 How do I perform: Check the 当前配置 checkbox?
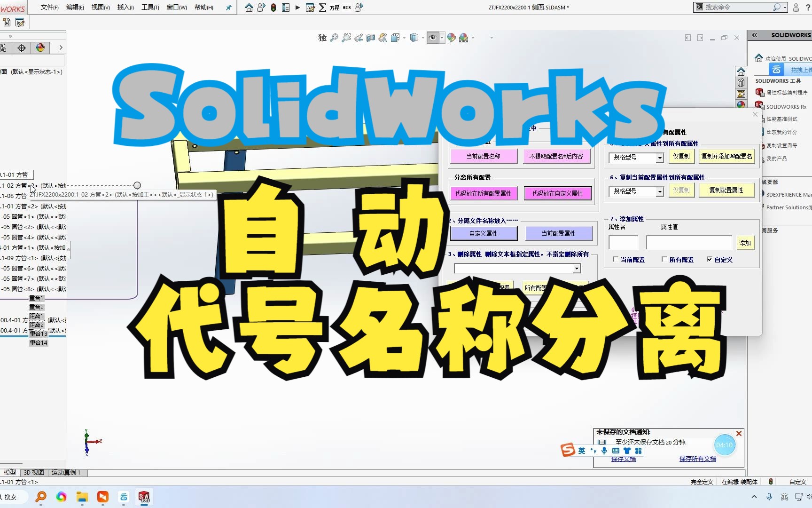(x=616, y=259)
